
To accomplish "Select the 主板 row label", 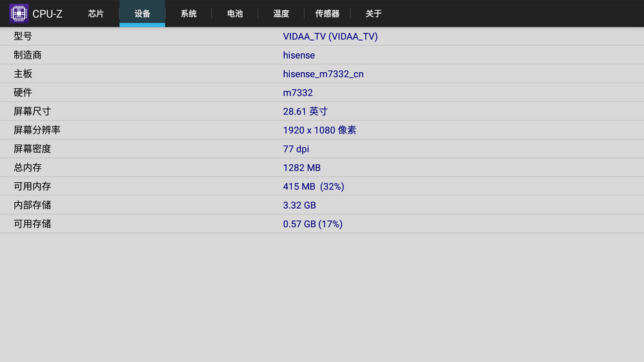I will tap(23, 74).
